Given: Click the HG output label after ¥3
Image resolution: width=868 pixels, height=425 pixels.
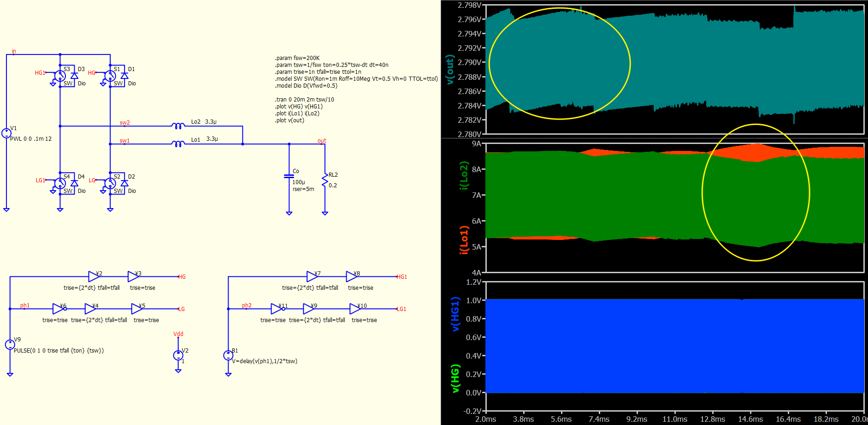Looking at the screenshot, I should [x=182, y=277].
